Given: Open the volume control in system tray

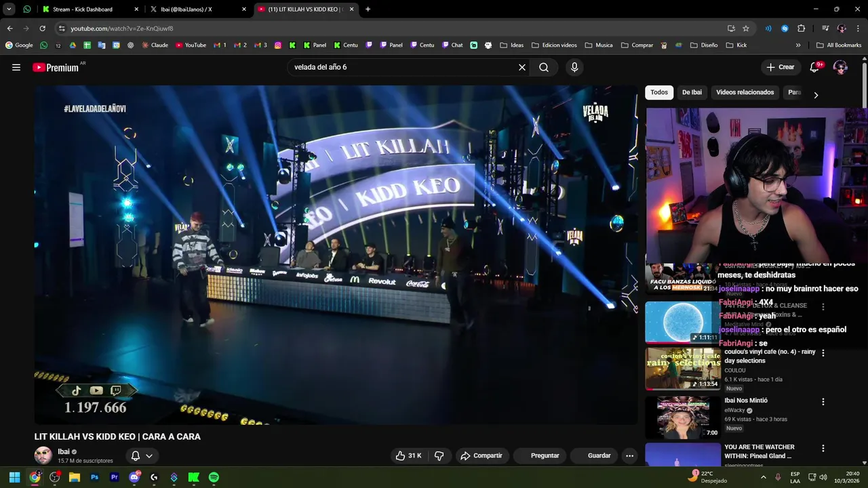Looking at the screenshot, I should click(x=823, y=477).
